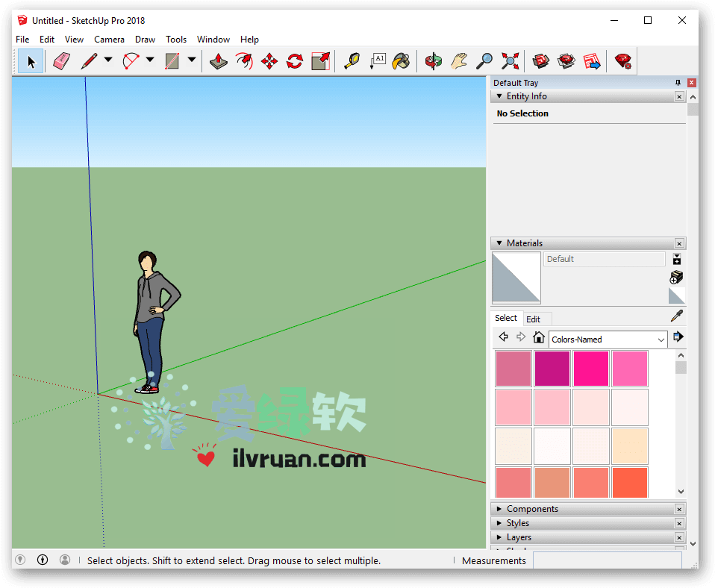The image size is (715, 588).
Task: Close the Materials panel
Action: pyautogui.click(x=679, y=243)
